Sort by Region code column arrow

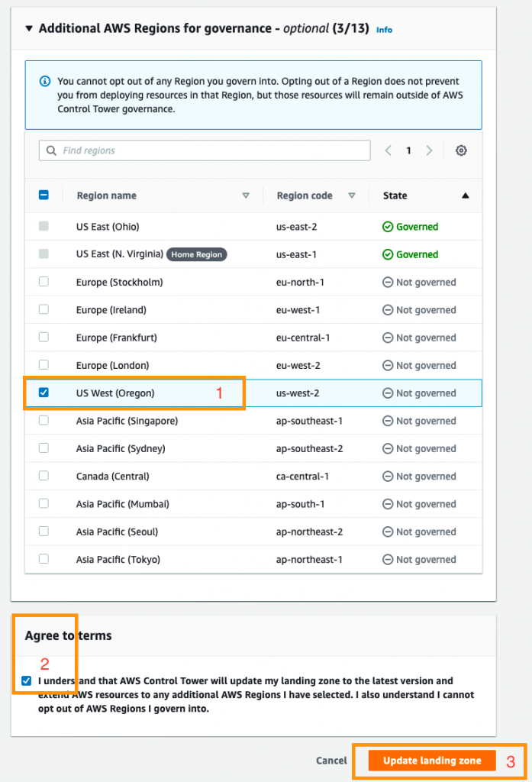click(352, 195)
